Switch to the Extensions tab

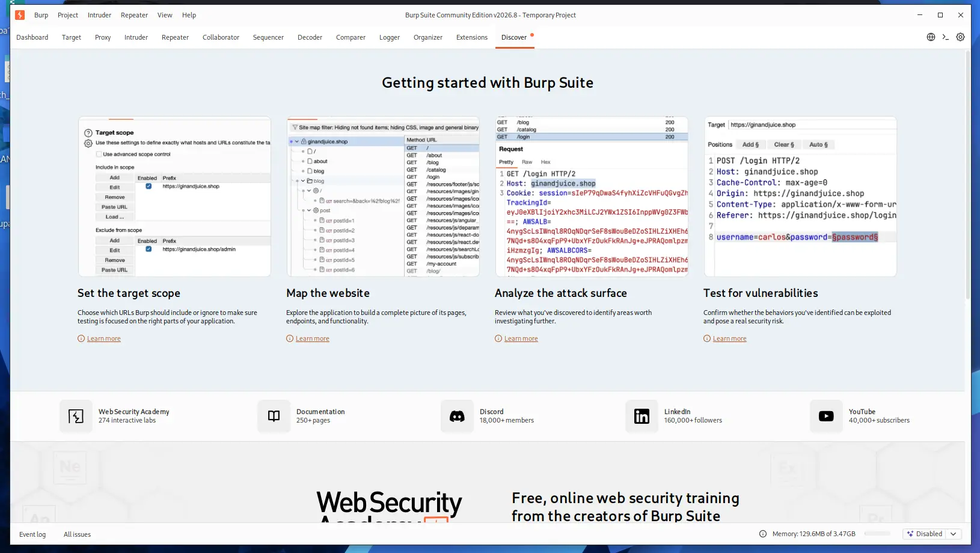(472, 37)
